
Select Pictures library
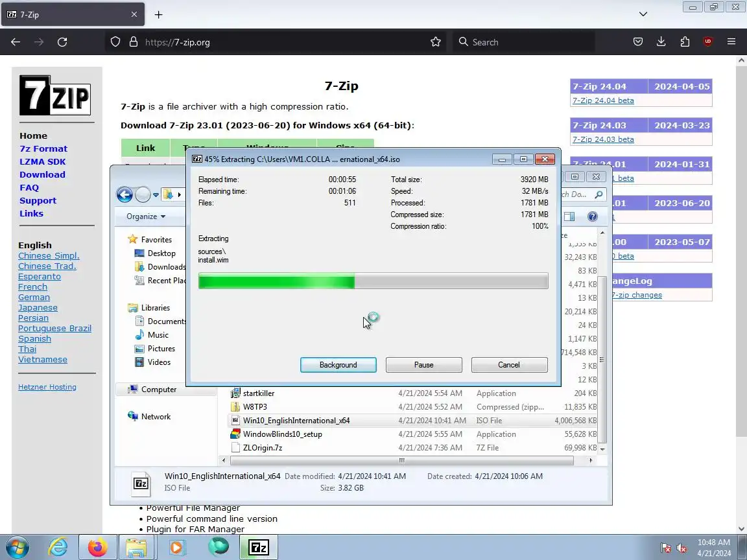155,349
